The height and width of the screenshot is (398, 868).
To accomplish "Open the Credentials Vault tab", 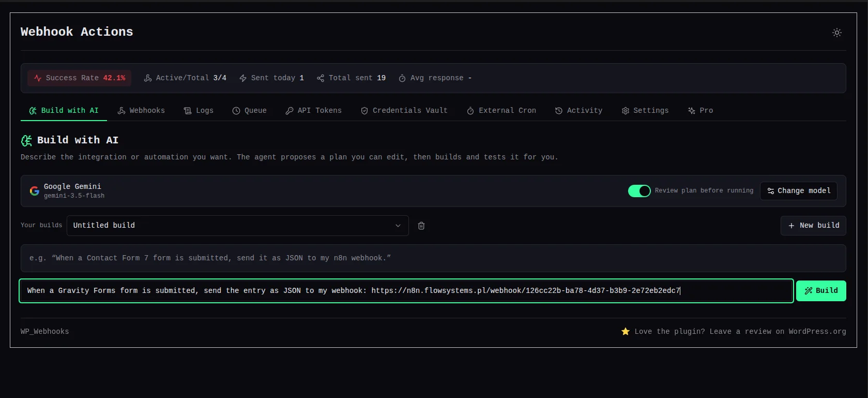I will click(x=404, y=111).
